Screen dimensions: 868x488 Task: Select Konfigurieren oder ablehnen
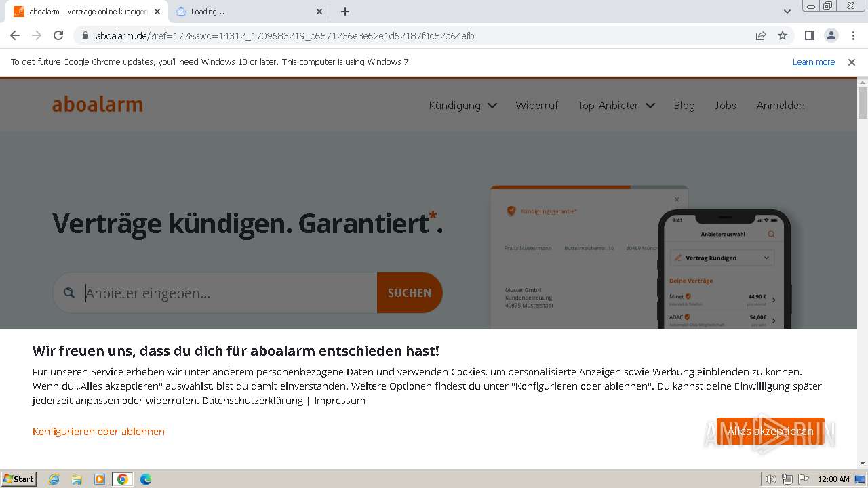(x=98, y=431)
